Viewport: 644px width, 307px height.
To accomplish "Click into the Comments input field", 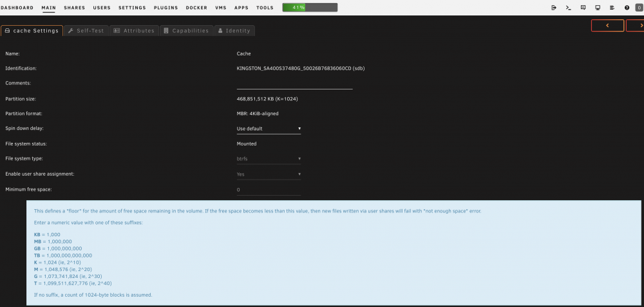I will pos(294,84).
